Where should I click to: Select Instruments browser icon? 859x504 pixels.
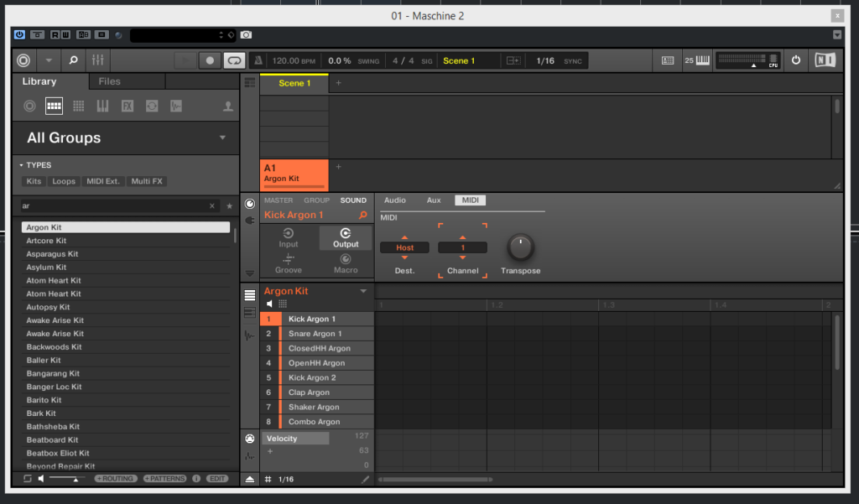(102, 107)
